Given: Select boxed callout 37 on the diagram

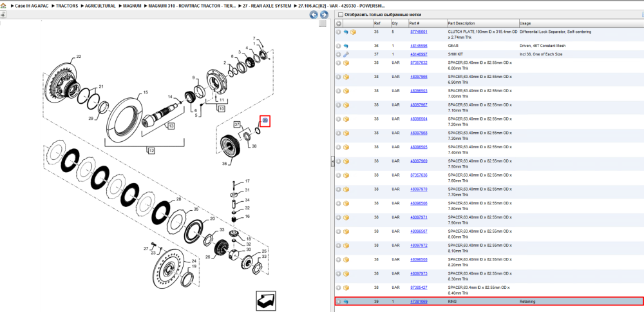Looking at the screenshot, I should pyautogui.click(x=238, y=124).
